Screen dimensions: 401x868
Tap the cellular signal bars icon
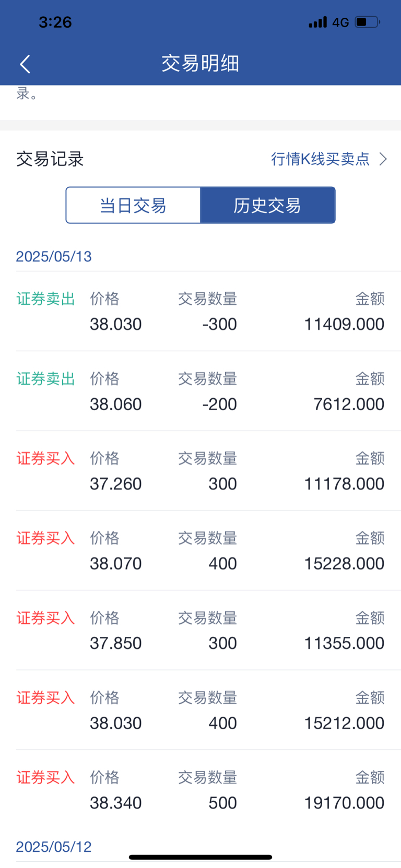click(317, 22)
